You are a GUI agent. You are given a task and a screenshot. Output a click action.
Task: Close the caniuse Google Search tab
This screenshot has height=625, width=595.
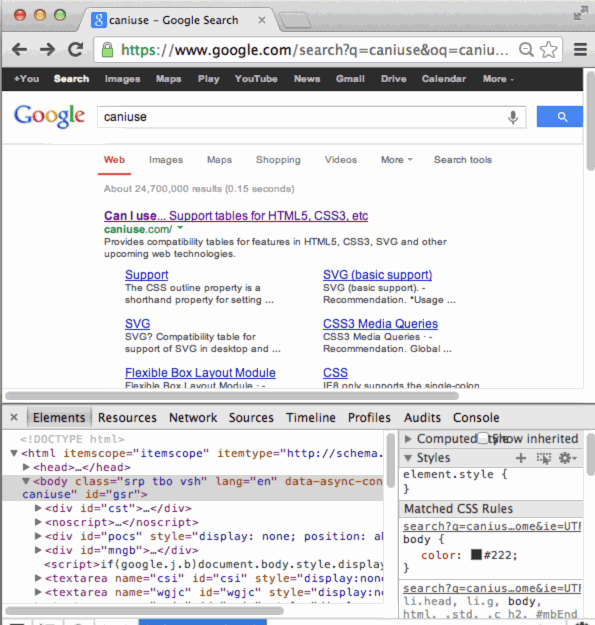[261, 20]
